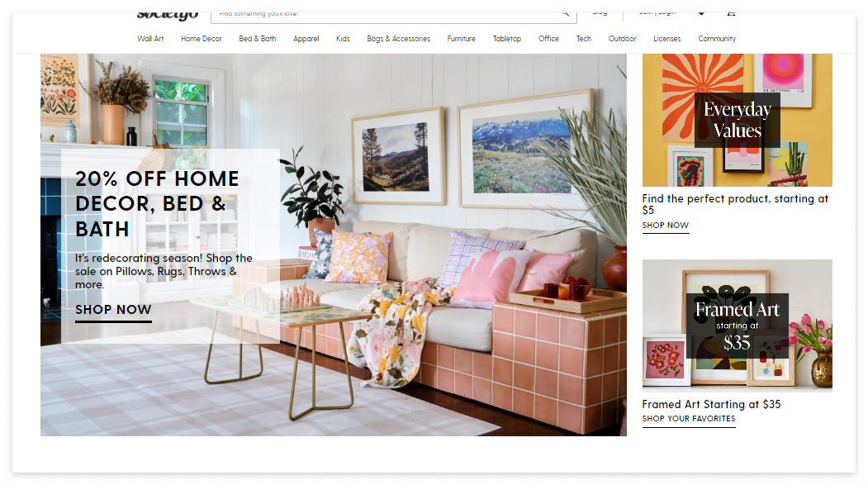Open the Office menu

(548, 39)
